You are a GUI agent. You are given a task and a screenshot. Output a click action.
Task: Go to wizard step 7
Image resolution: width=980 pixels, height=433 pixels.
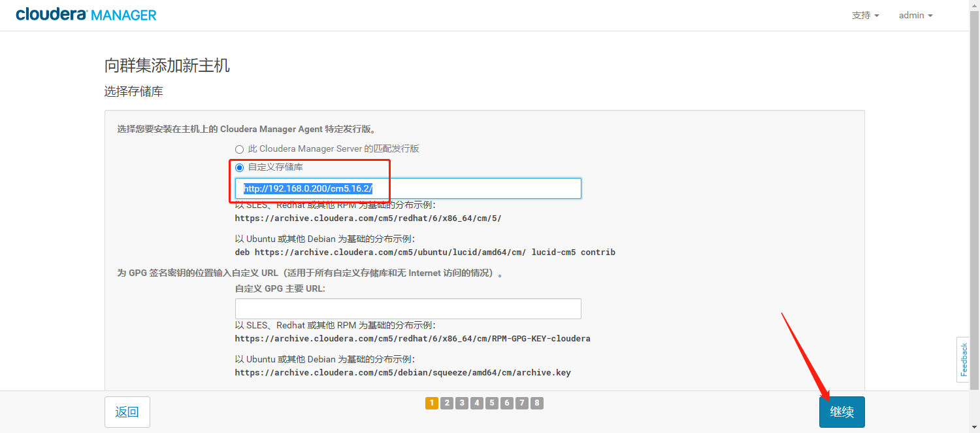(522, 403)
